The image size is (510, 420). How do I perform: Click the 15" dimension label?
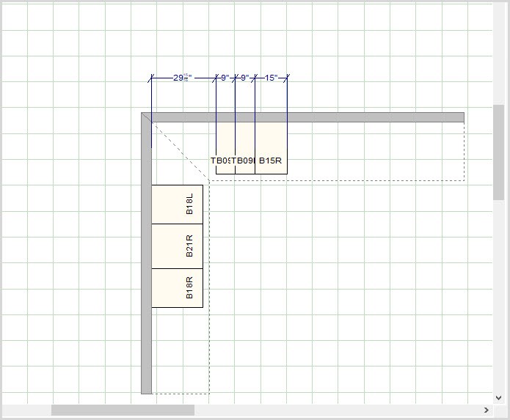click(x=272, y=78)
